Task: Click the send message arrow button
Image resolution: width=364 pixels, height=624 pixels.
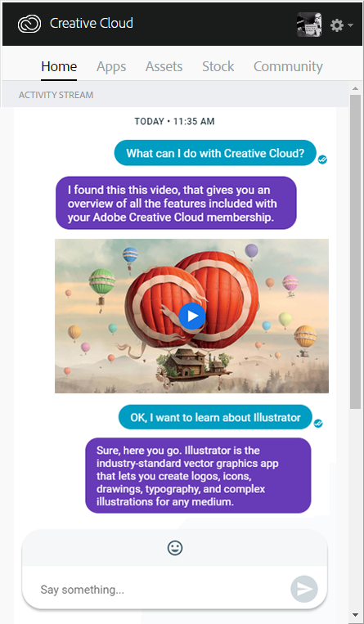Action: click(x=304, y=589)
